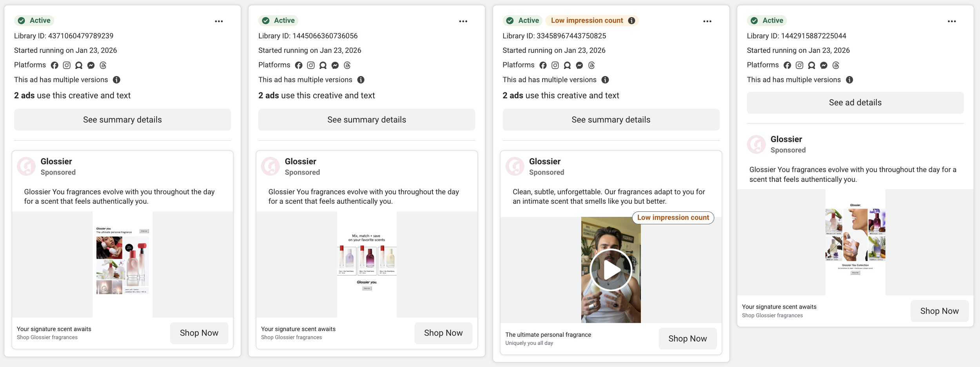This screenshot has height=367, width=980.
Task: Open three-dot menu for Library ID 14450663607...
Action: (463, 21)
